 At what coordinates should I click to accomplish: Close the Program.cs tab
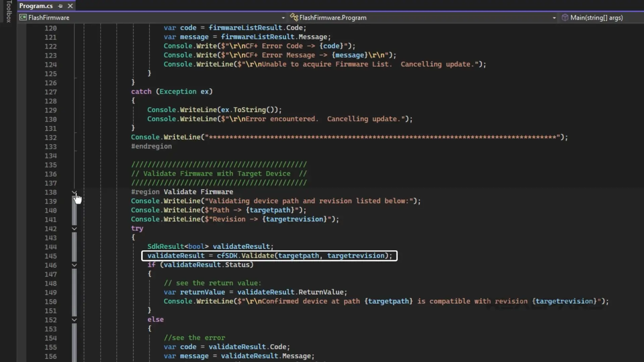coord(70,6)
